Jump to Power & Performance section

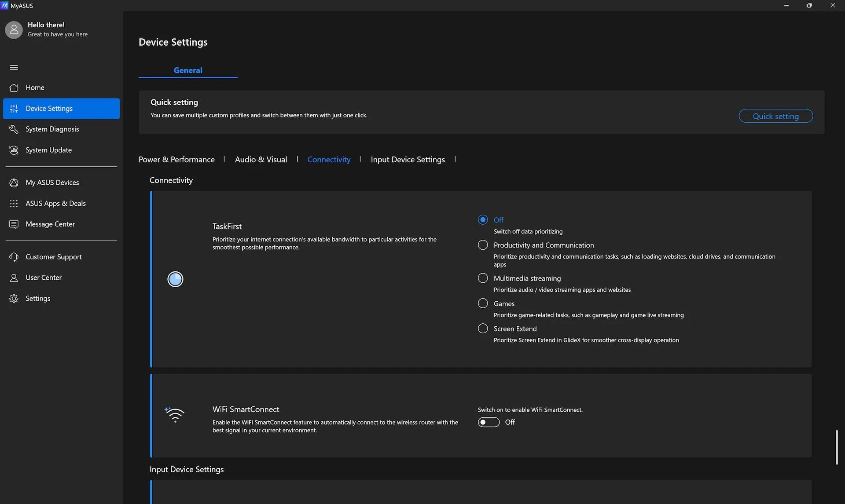click(x=176, y=160)
